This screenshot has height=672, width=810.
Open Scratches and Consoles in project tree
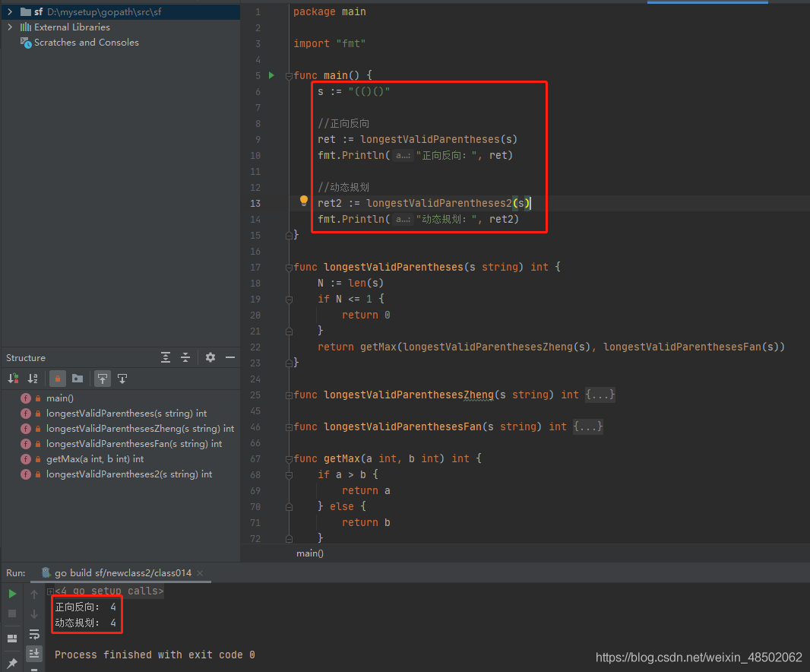(86, 43)
